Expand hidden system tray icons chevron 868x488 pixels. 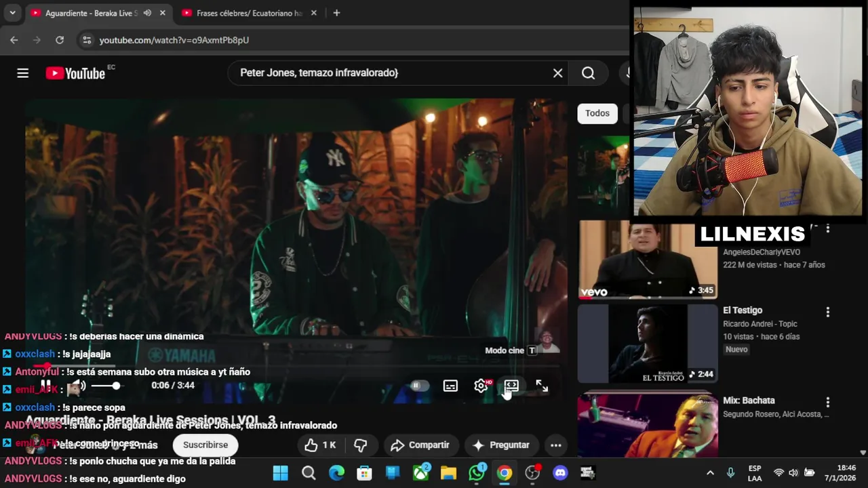(x=710, y=472)
